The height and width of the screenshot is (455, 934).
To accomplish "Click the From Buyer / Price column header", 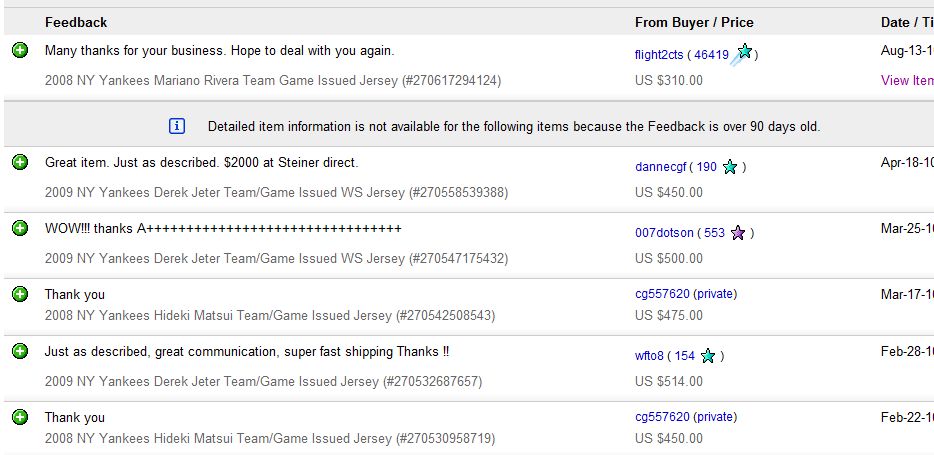I will click(694, 23).
